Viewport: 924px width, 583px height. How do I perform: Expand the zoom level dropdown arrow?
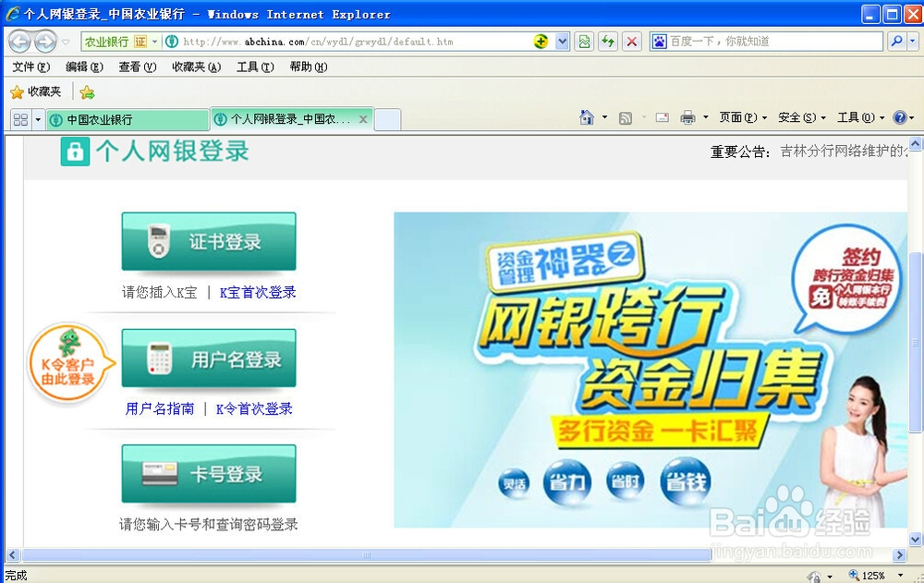[900, 576]
